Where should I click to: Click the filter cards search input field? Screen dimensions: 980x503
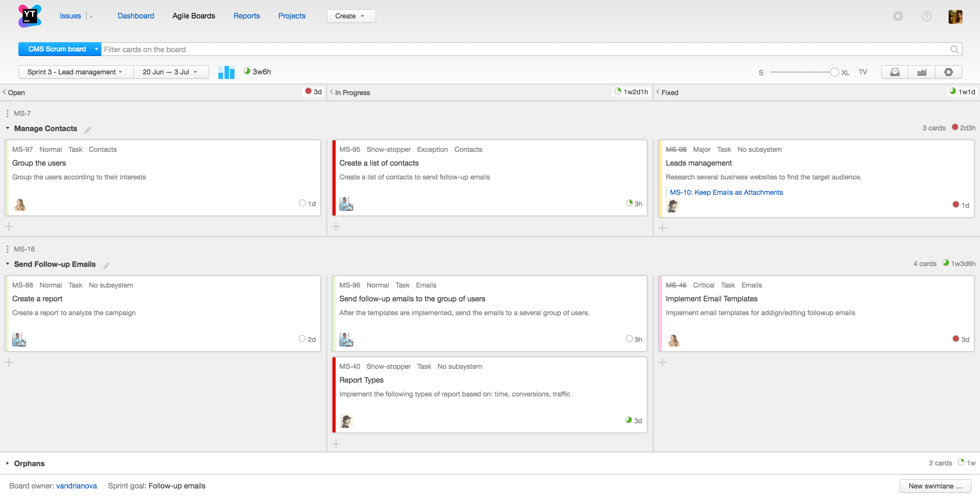pyautogui.click(x=526, y=49)
